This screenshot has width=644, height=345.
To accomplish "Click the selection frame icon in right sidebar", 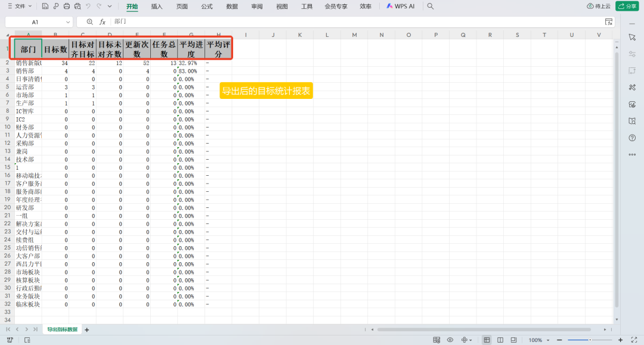I will click(x=632, y=71).
